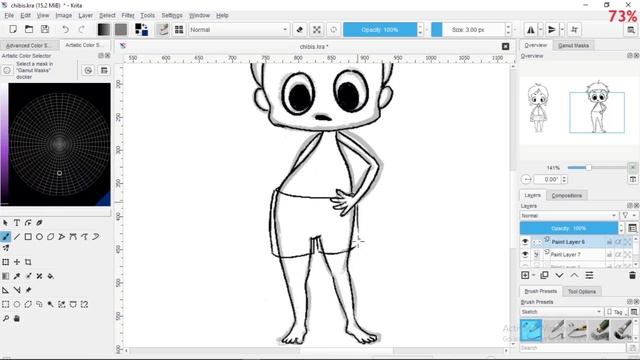This screenshot has width=640, height=360.
Task: Hide Paint Layer 7
Action: pos(525,254)
